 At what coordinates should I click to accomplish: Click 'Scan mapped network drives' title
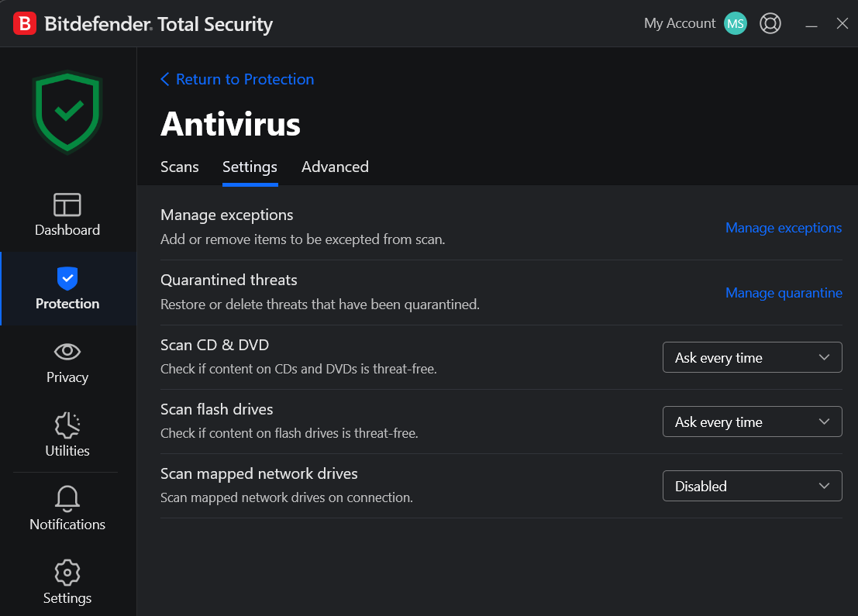pos(259,473)
